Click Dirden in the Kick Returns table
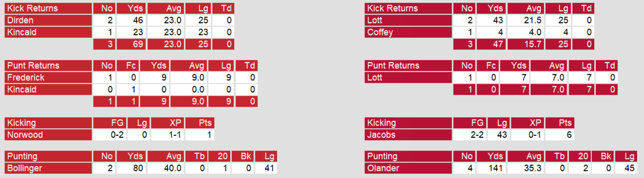 tap(20, 20)
